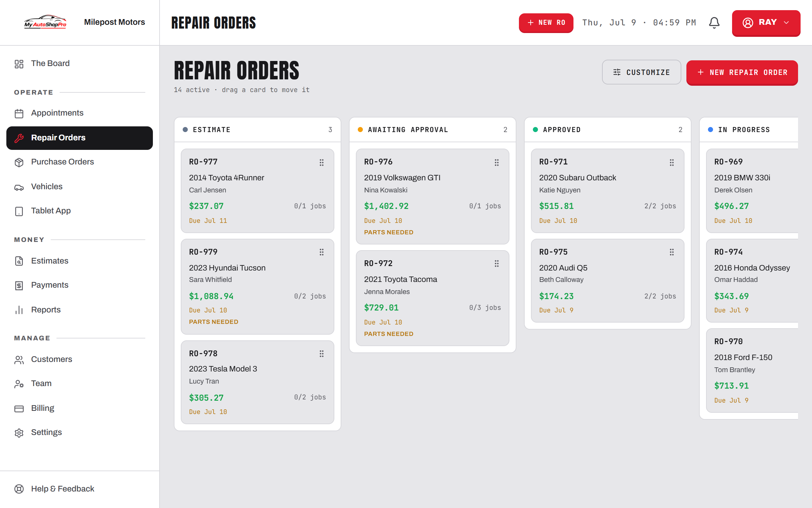Click the My AutoShopPro logo

click(45, 22)
